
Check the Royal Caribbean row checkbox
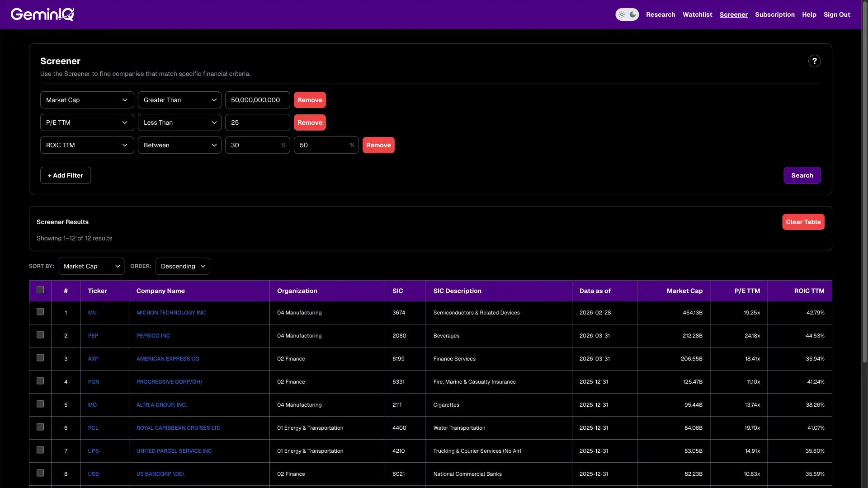coord(40,427)
